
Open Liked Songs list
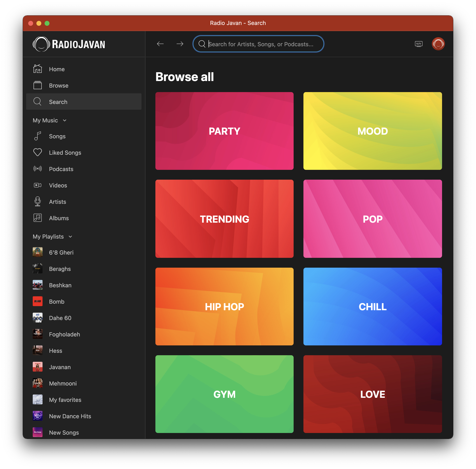[84, 152]
